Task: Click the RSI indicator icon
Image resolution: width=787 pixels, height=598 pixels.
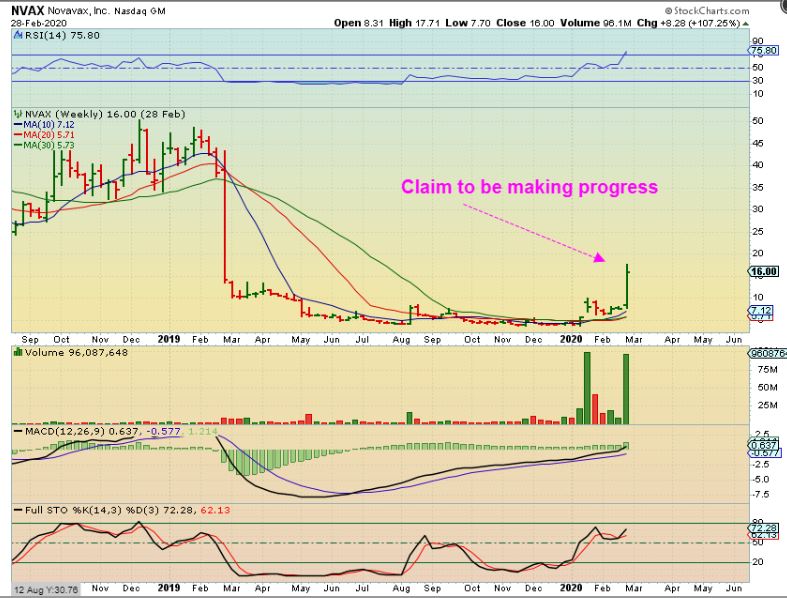Action: tap(18, 35)
